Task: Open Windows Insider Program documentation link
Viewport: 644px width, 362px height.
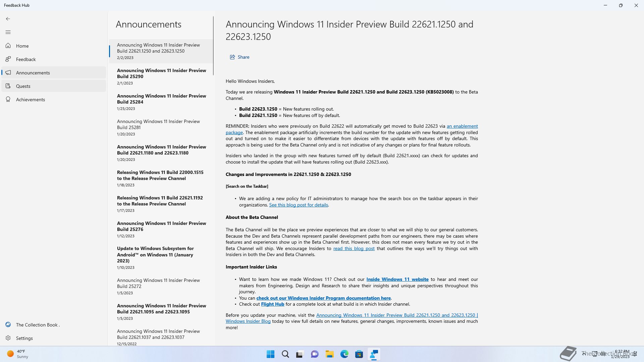Action: click(x=323, y=298)
